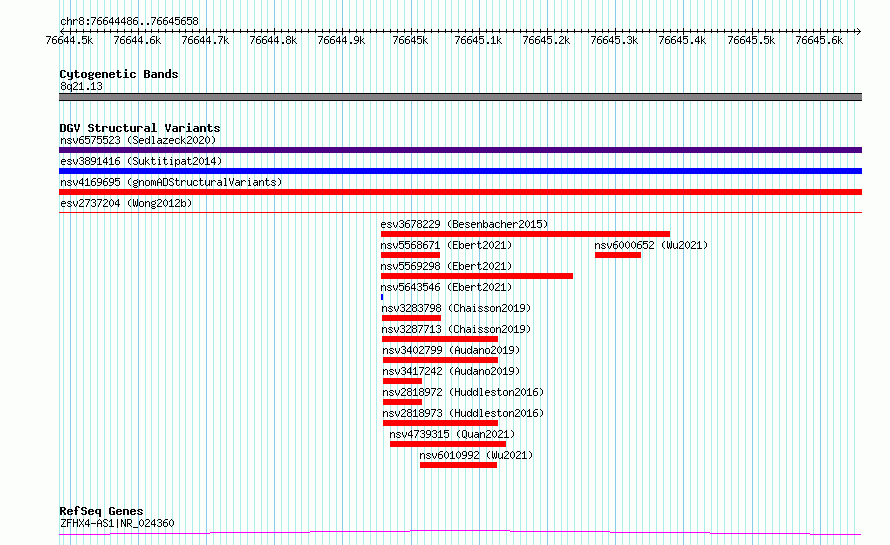890x545 pixels.
Task: Click the 8q21.13 band label
Action: tap(81, 86)
